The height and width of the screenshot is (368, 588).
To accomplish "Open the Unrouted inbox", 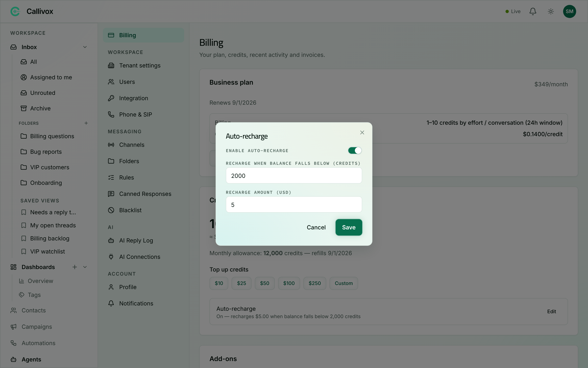I will point(53,93).
